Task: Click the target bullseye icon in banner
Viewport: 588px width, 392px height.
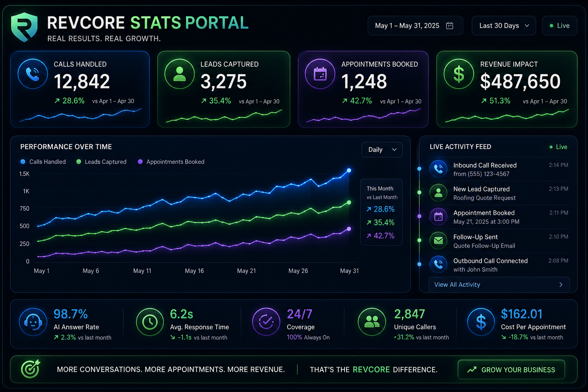Action: (x=31, y=369)
